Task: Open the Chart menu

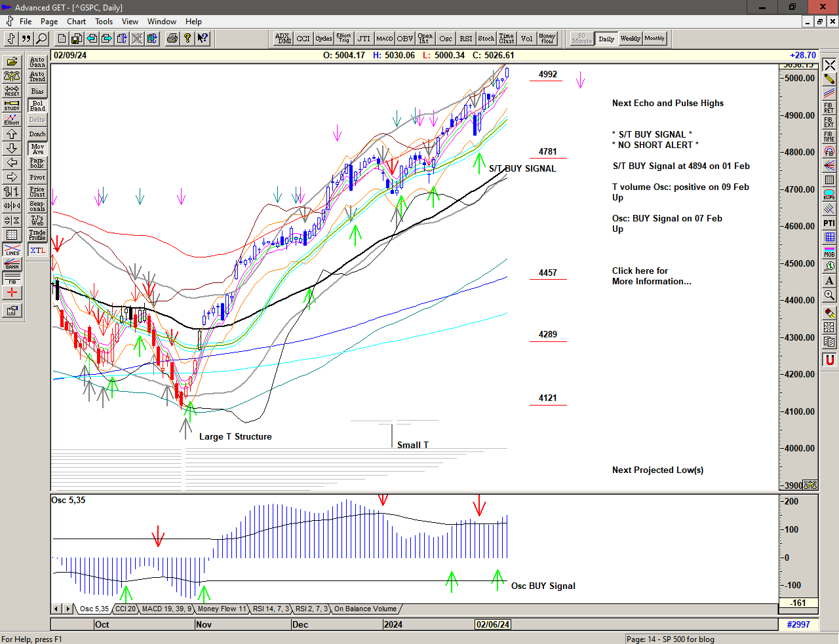Action: (76, 22)
